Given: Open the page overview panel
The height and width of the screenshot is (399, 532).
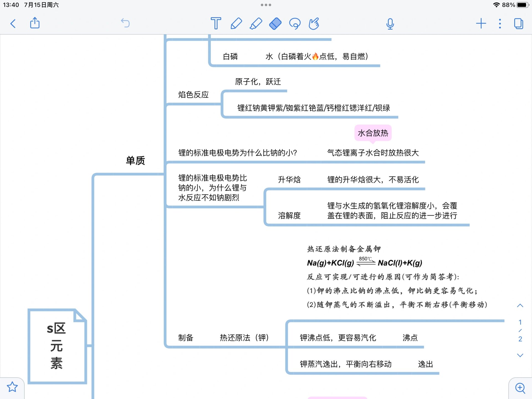Looking at the screenshot, I should (518, 24).
